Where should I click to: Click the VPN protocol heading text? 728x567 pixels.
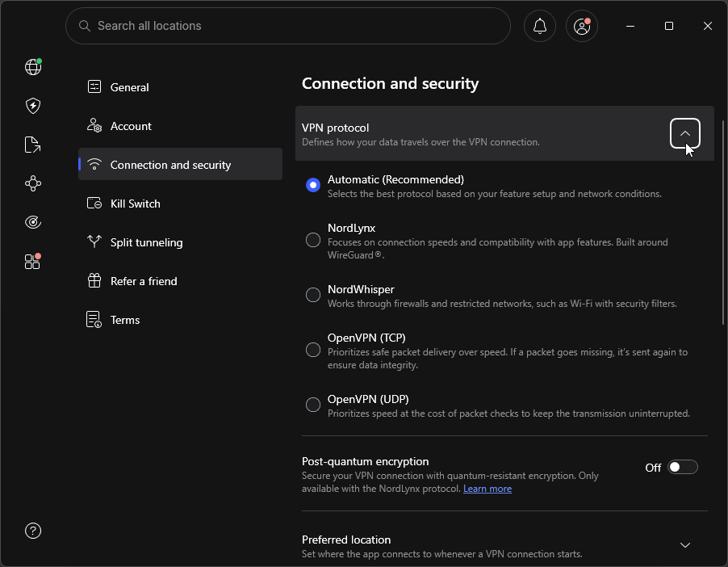coord(335,128)
